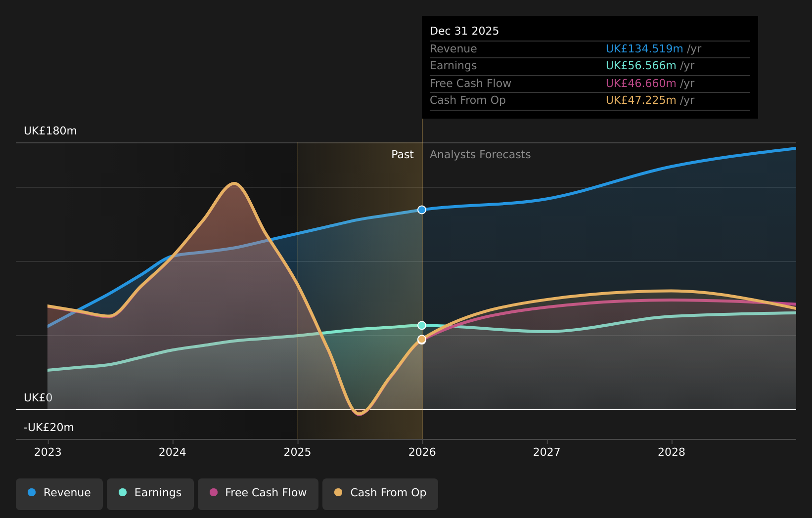
Task: Click the blue Revenue data point marker
Action: (422, 210)
